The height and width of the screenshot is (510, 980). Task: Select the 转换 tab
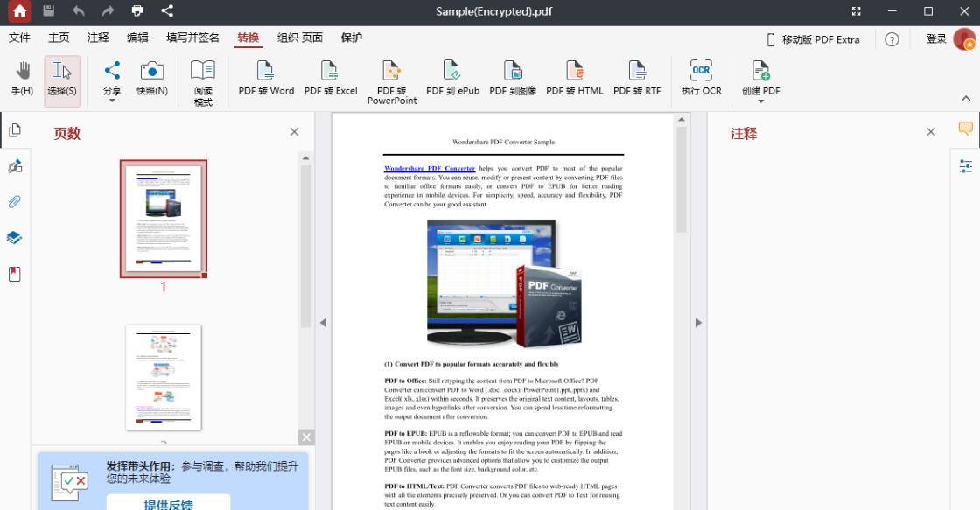pyautogui.click(x=248, y=38)
